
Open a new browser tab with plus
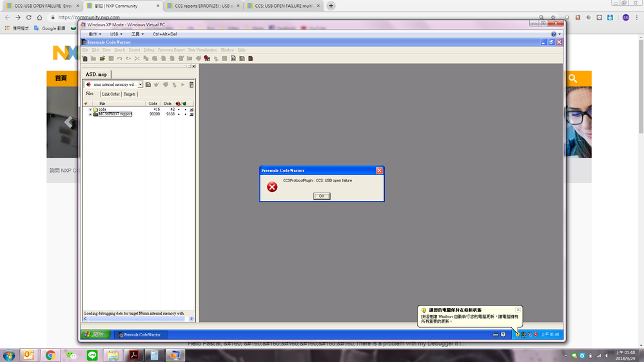(x=331, y=6)
